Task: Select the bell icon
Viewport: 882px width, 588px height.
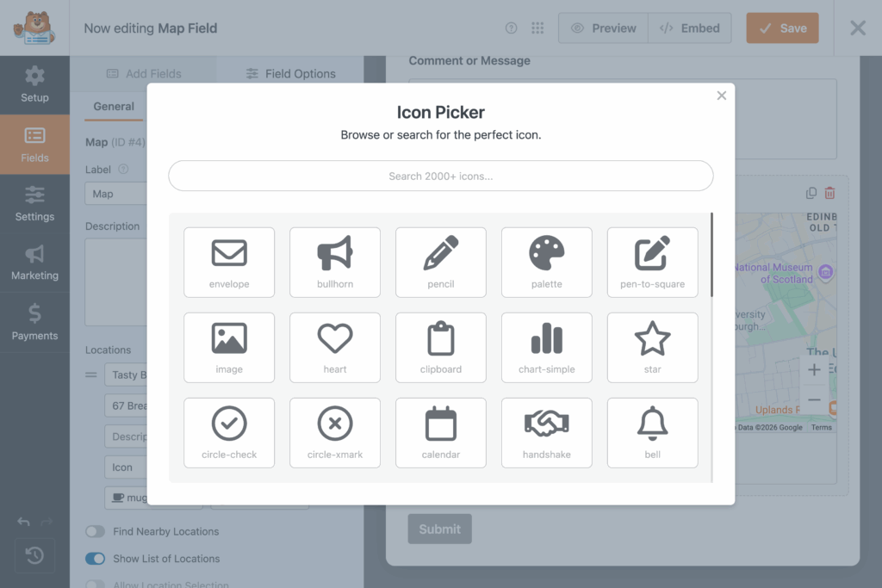Action: coord(653,432)
